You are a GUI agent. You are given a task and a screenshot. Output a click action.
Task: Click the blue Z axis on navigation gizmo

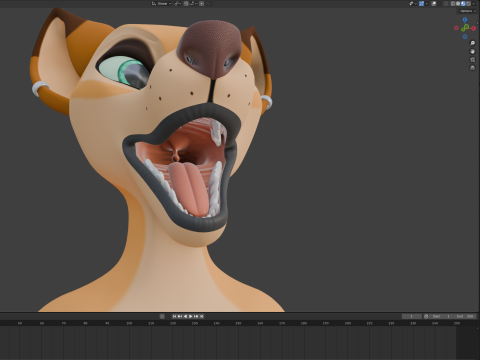(x=465, y=19)
